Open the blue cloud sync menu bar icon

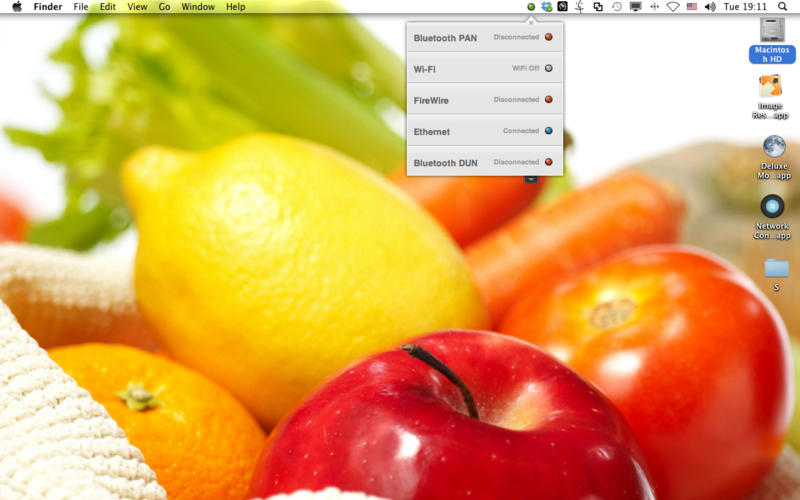coord(546,7)
